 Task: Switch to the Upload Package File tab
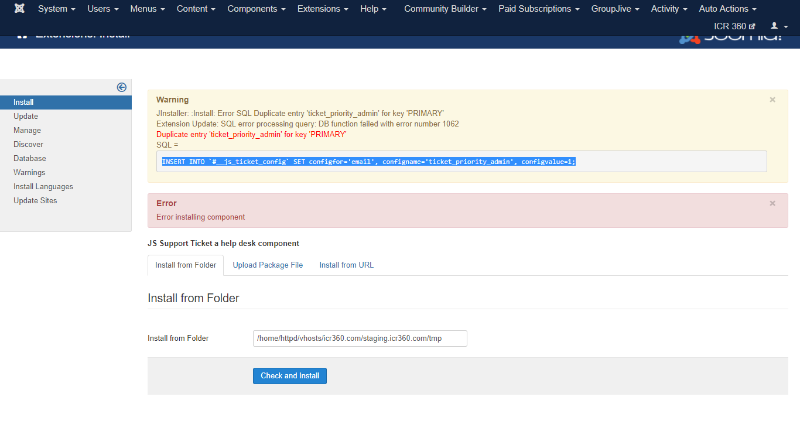pos(267,265)
